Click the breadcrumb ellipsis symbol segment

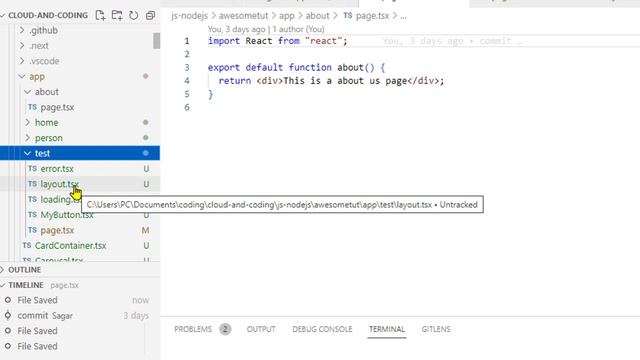pos(403,16)
